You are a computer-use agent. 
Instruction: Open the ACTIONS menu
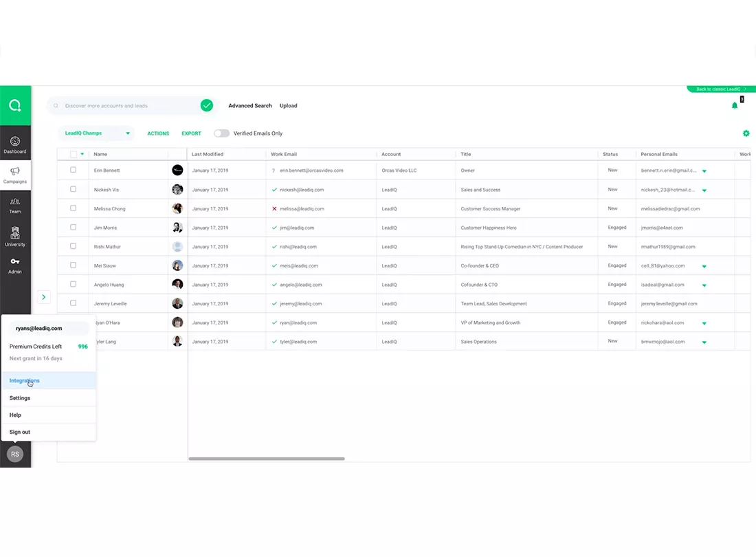pos(158,133)
